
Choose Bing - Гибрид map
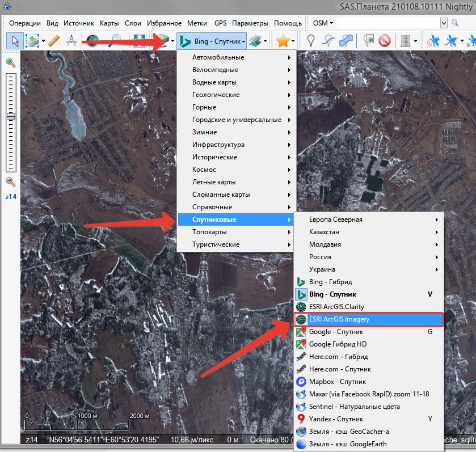369,282
